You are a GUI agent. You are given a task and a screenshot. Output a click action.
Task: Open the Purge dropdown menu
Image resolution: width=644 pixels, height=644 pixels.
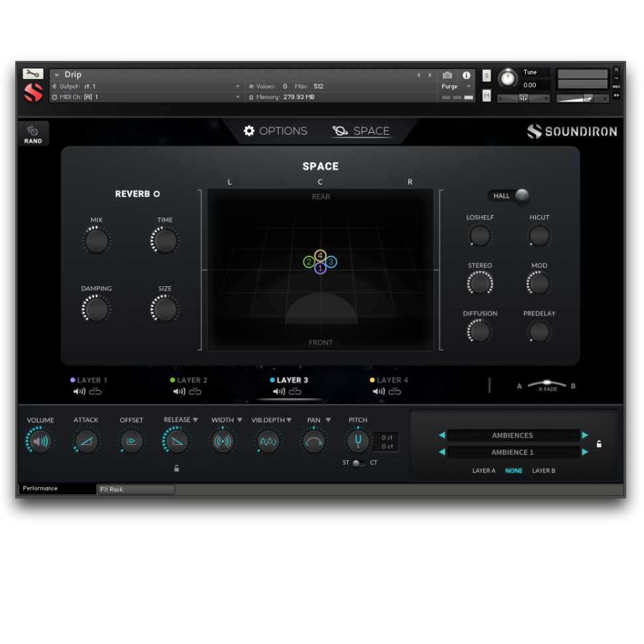(x=468, y=86)
